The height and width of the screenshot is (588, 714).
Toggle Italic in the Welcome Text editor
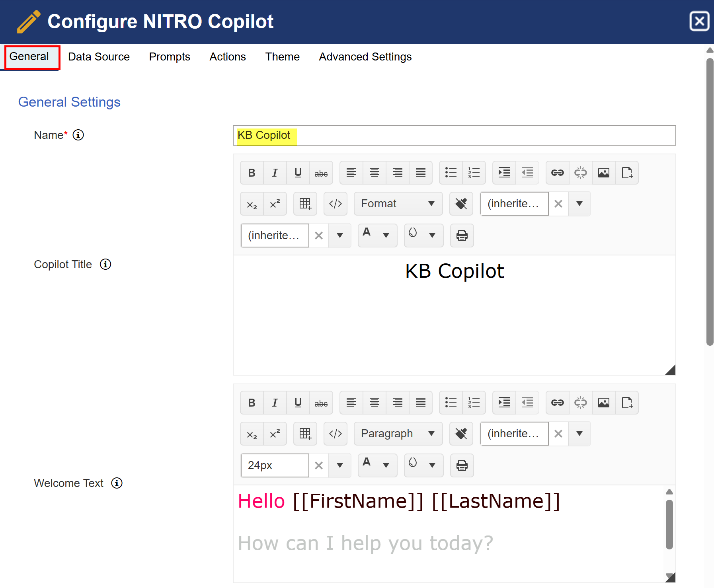(x=275, y=403)
